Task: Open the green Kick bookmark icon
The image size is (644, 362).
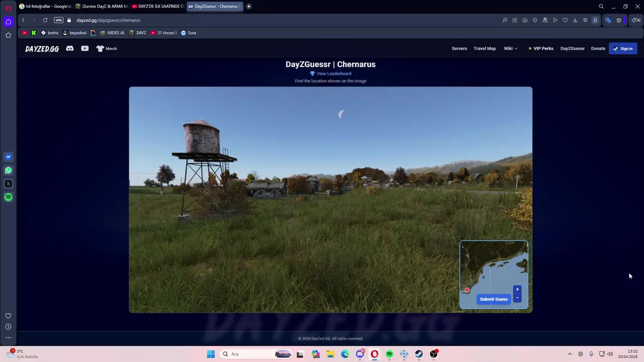Action: pyautogui.click(x=34, y=33)
